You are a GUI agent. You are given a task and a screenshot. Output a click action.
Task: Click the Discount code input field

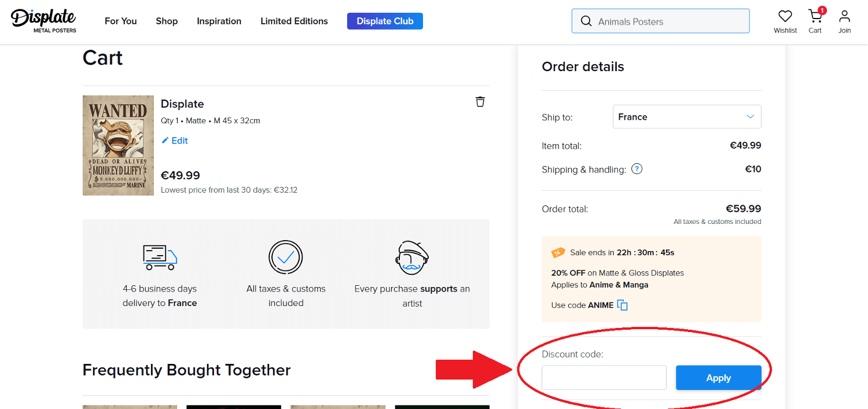click(604, 378)
